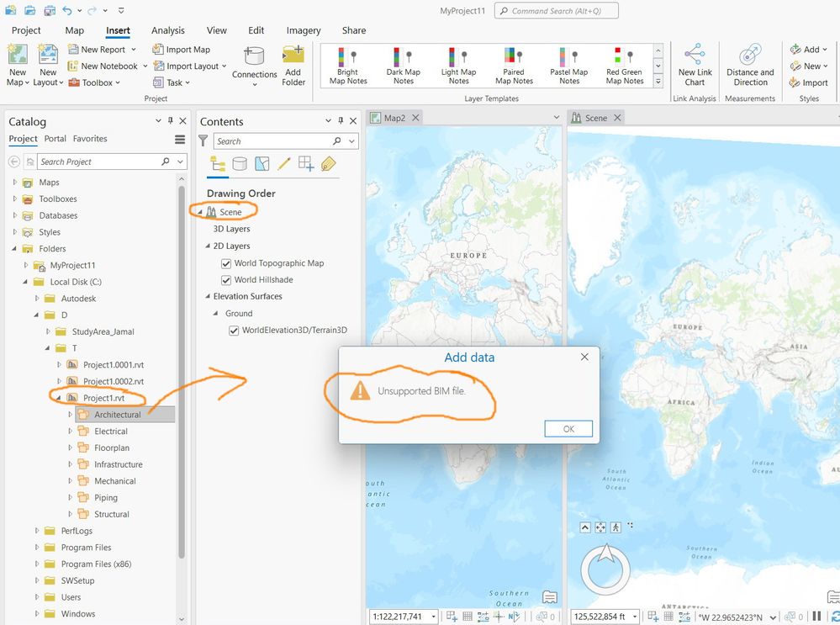
Task: Select Paired Map Notes layer template
Action: 514,66
